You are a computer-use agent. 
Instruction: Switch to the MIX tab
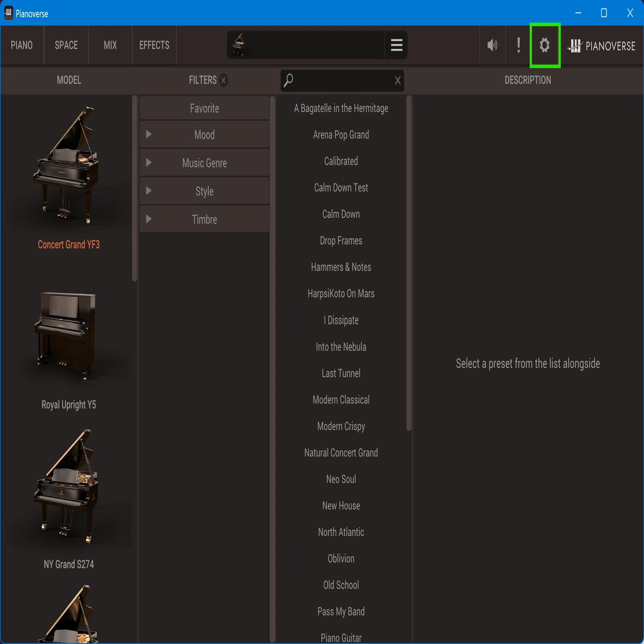(x=110, y=45)
